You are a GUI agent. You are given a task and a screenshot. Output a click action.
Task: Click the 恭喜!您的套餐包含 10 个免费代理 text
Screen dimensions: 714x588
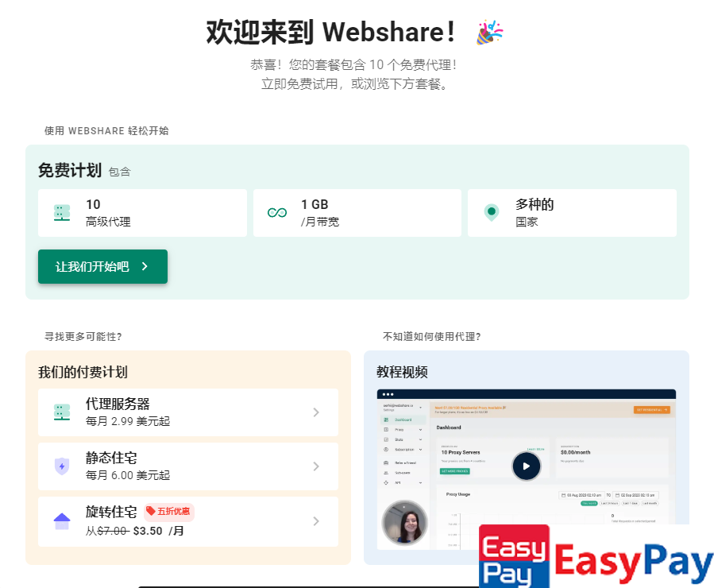pyautogui.click(x=353, y=64)
